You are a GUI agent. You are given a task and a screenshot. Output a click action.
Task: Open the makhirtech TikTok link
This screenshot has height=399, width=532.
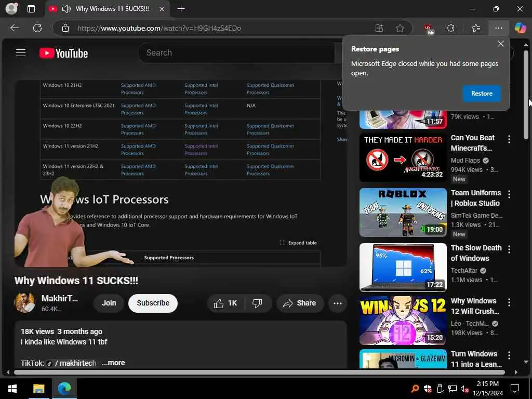tap(71, 363)
